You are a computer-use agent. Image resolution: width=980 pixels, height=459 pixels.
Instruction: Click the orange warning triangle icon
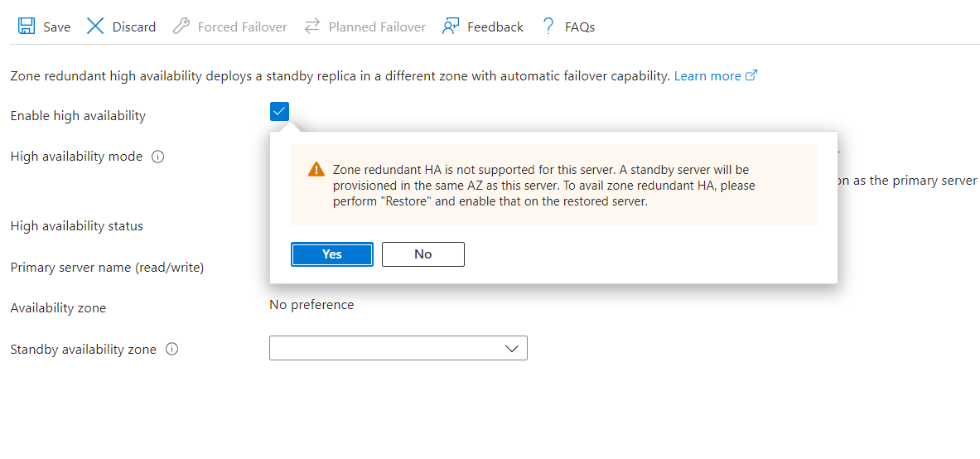click(x=316, y=170)
